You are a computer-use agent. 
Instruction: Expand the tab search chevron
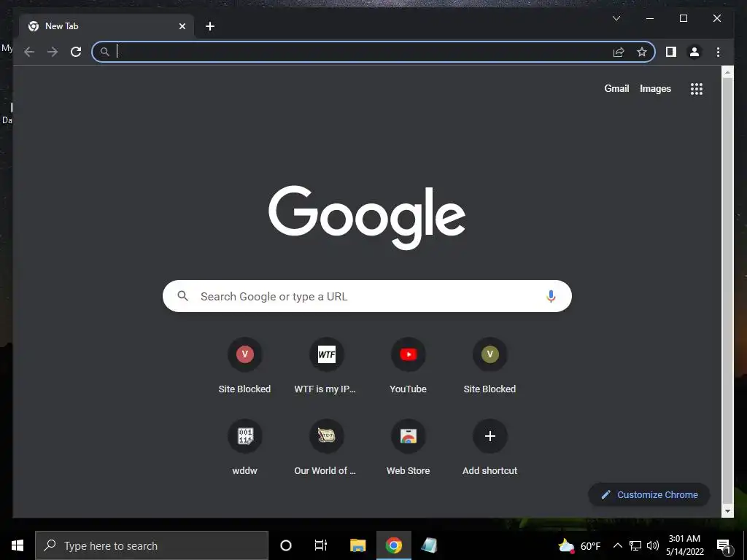tap(616, 18)
